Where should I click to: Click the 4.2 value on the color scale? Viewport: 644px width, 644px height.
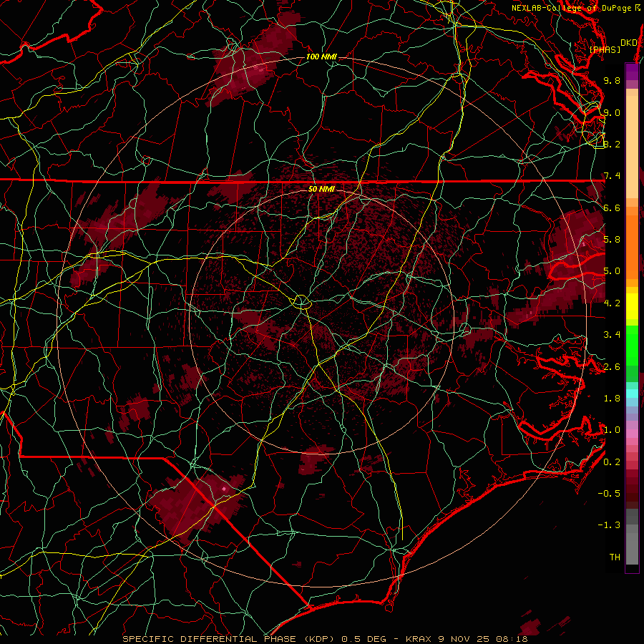pyautogui.click(x=612, y=303)
